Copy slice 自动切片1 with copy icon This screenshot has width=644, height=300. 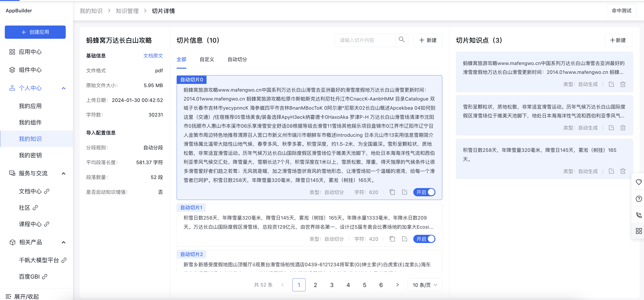point(392,238)
